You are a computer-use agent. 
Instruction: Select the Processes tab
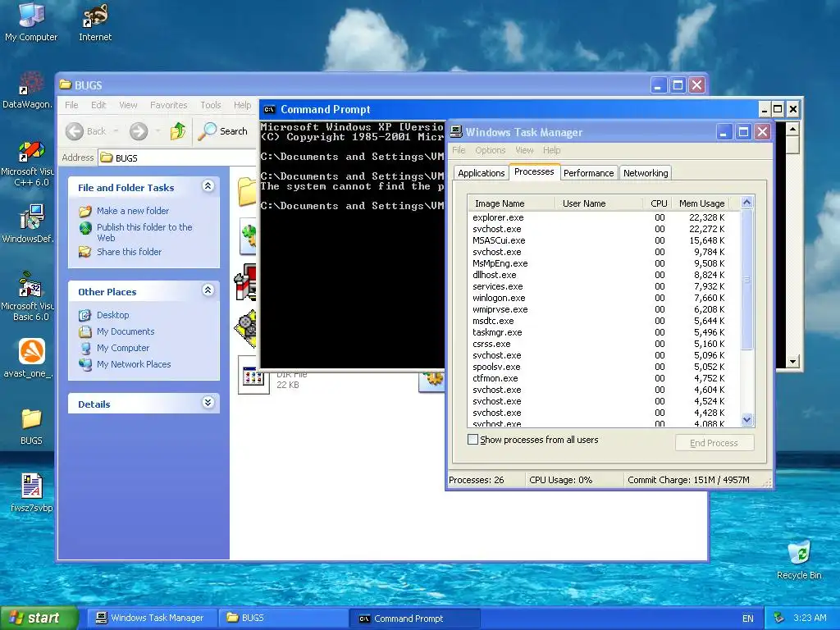[534, 171]
